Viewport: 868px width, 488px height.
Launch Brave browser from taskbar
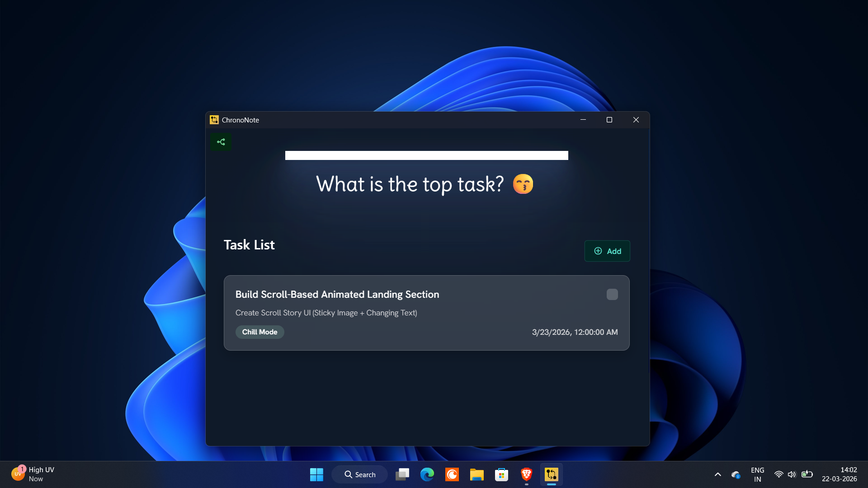(526, 474)
